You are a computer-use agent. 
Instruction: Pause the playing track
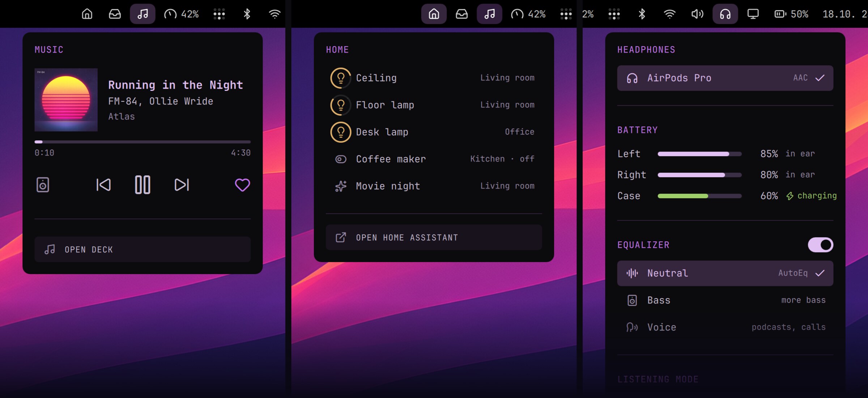pyautogui.click(x=142, y=185)
